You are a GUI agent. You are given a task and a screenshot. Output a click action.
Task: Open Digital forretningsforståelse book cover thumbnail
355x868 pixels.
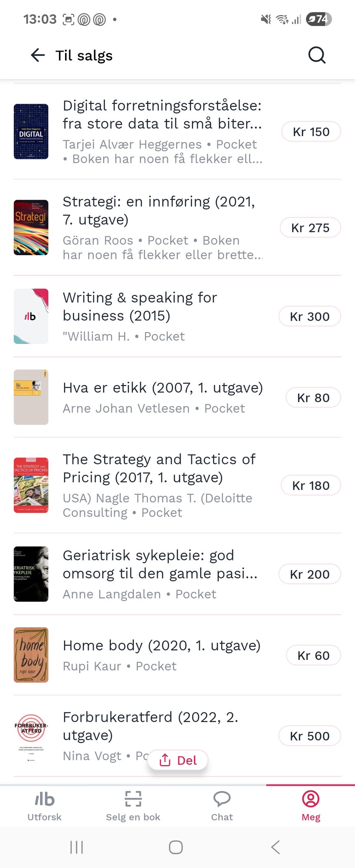31,132
